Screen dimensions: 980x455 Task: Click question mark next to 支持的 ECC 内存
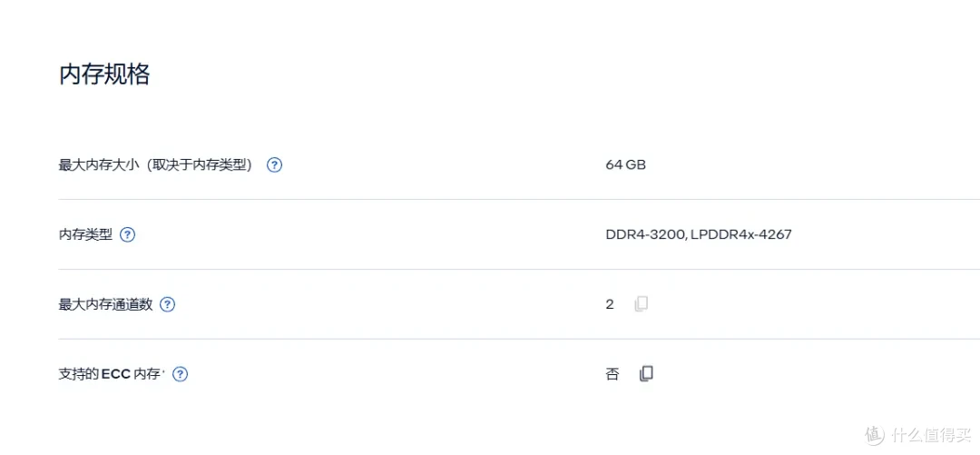tap(180, 374)
